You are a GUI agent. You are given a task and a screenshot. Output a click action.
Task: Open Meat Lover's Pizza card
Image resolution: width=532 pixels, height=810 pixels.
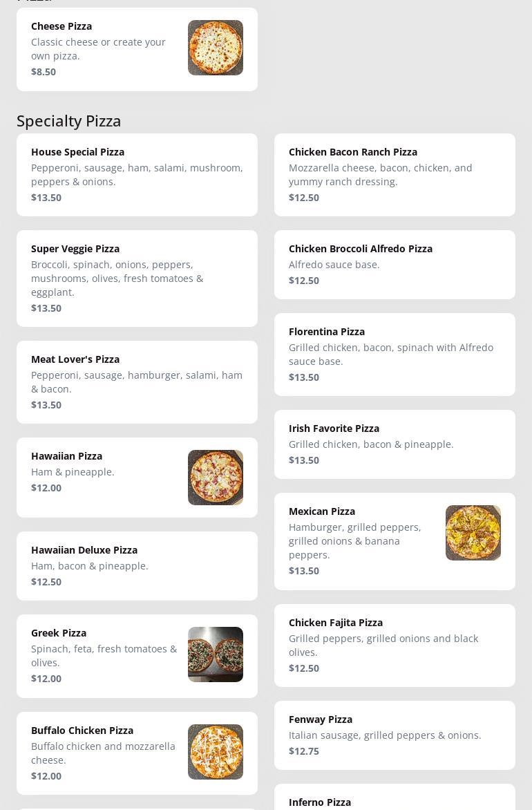click(137, 382)
